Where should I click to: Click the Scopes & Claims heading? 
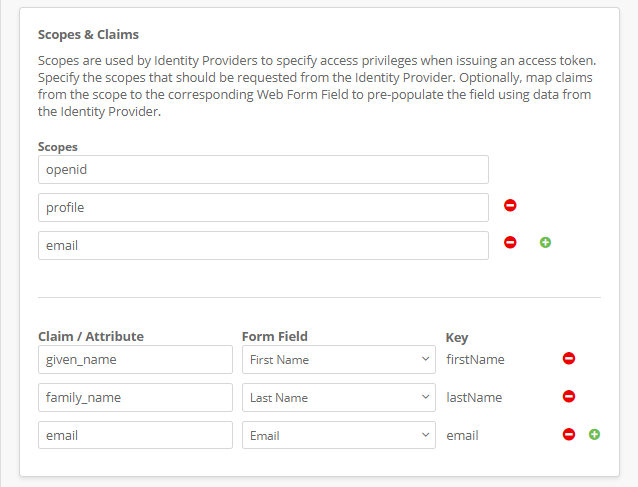[88, 34]
